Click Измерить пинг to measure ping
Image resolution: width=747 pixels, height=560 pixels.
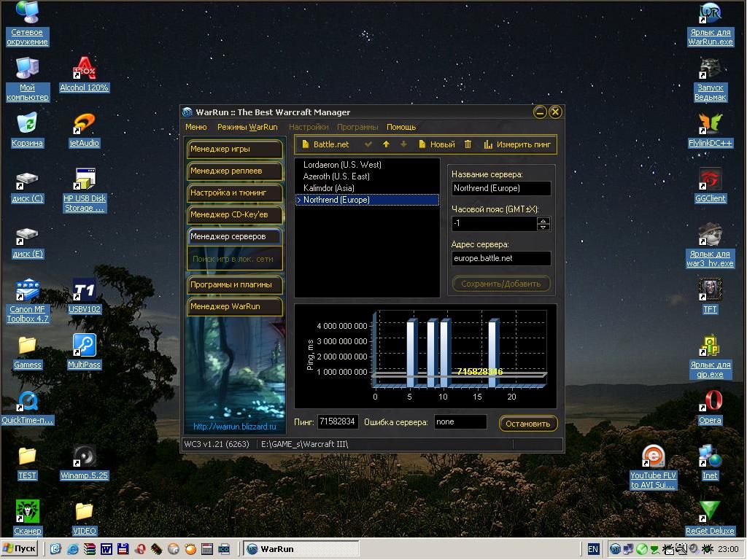pyautogui.click(x=517, y=144)
